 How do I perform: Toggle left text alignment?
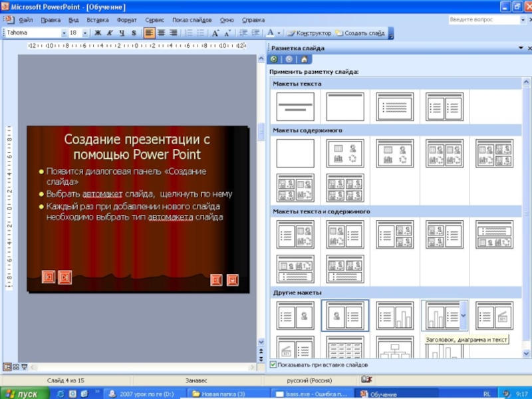[150, 33]
